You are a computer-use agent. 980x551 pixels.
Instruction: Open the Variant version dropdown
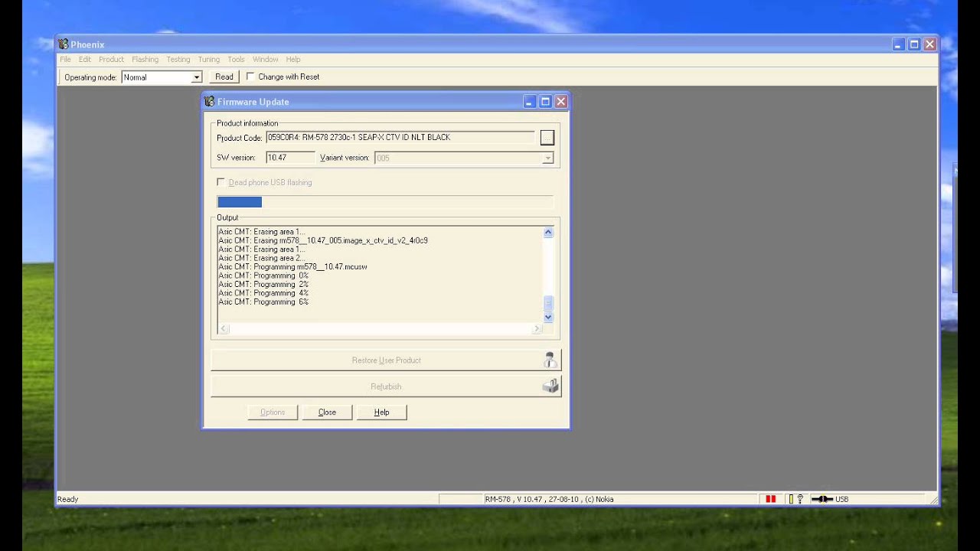tap(547, 158)
